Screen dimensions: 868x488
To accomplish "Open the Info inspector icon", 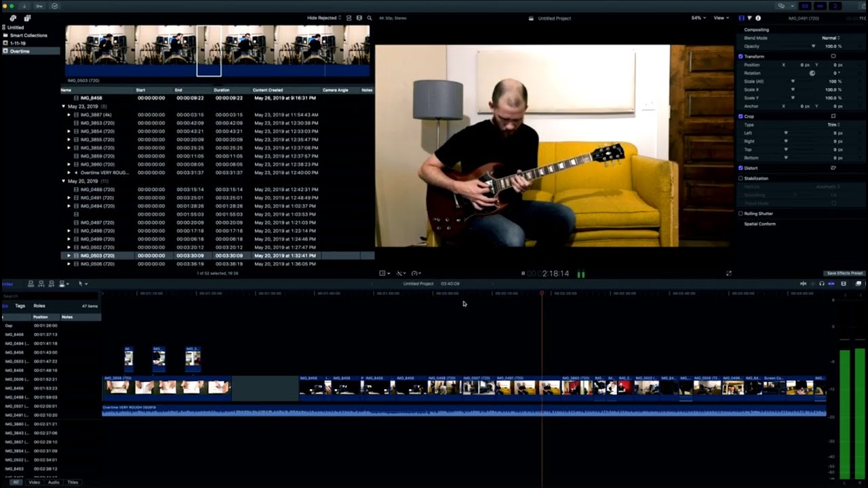I will tap(757, 18).
